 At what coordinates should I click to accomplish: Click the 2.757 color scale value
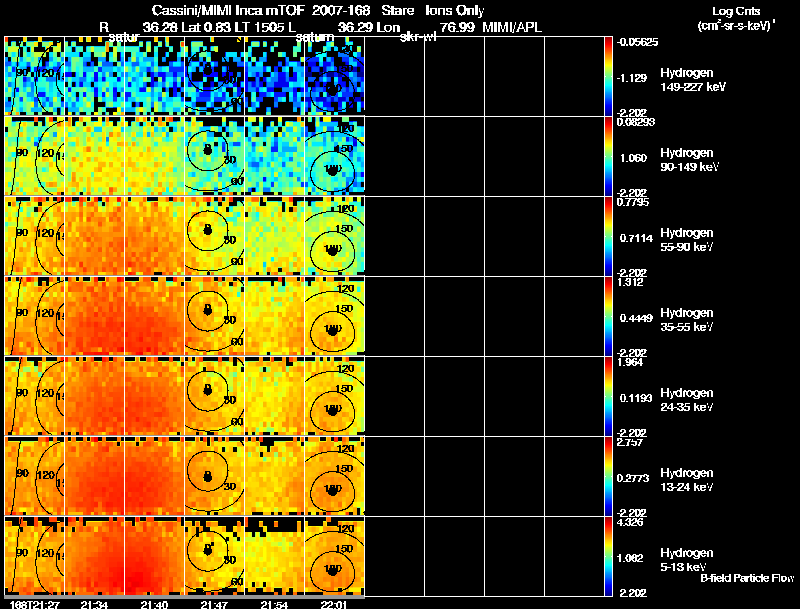point(630,442)
